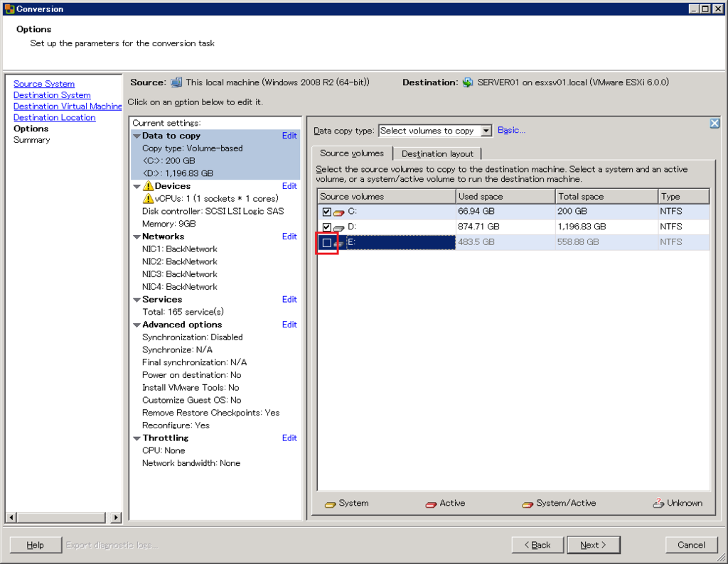Check the E: volume checkbox

(327, 242)
